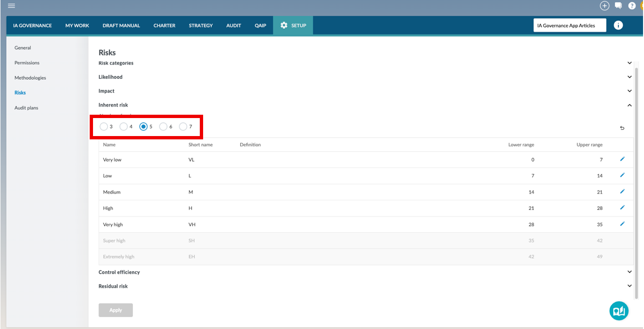The height and width of the screenshot is (329, 644).
Task: Open IA Governance App Articles
Action: [569, 26]
